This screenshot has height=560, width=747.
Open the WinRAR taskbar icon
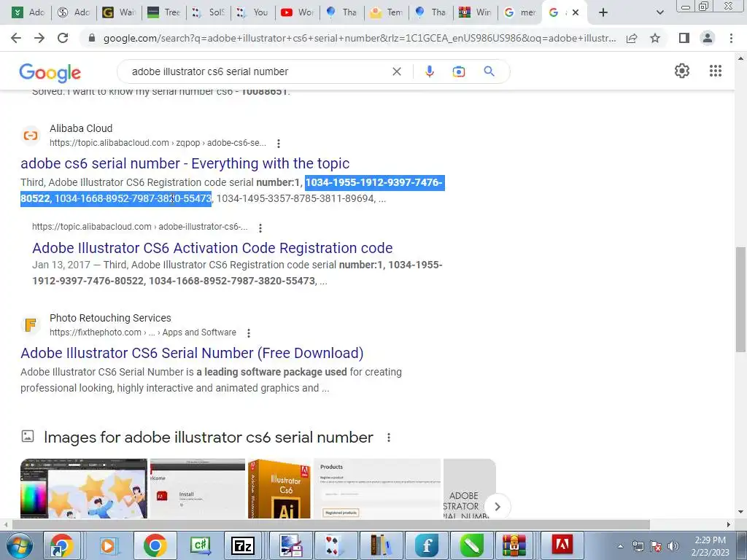(514, 545)
